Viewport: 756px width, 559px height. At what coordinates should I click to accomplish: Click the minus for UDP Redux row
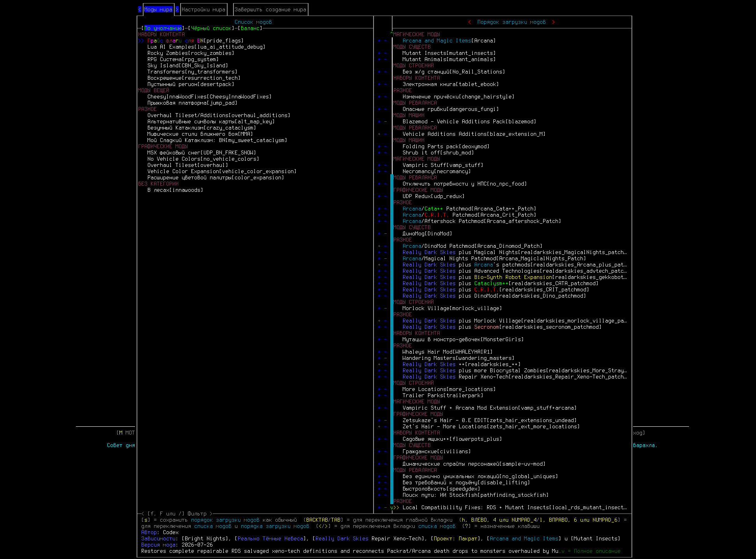[386, 196]
